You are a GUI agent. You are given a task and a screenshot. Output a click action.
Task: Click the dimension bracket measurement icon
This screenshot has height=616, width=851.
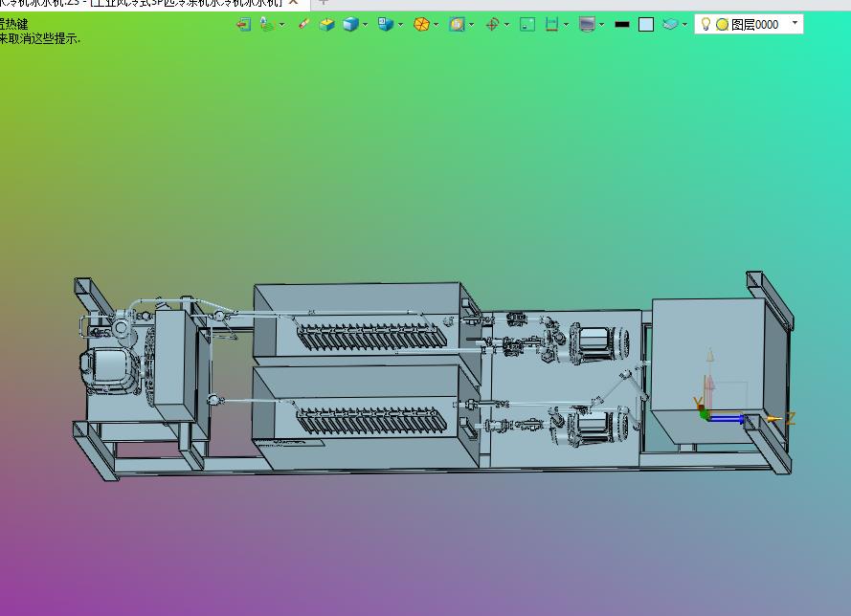click(551, 25)
